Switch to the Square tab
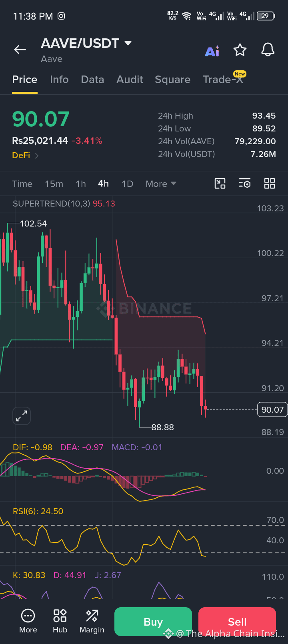 click(172, 80)
